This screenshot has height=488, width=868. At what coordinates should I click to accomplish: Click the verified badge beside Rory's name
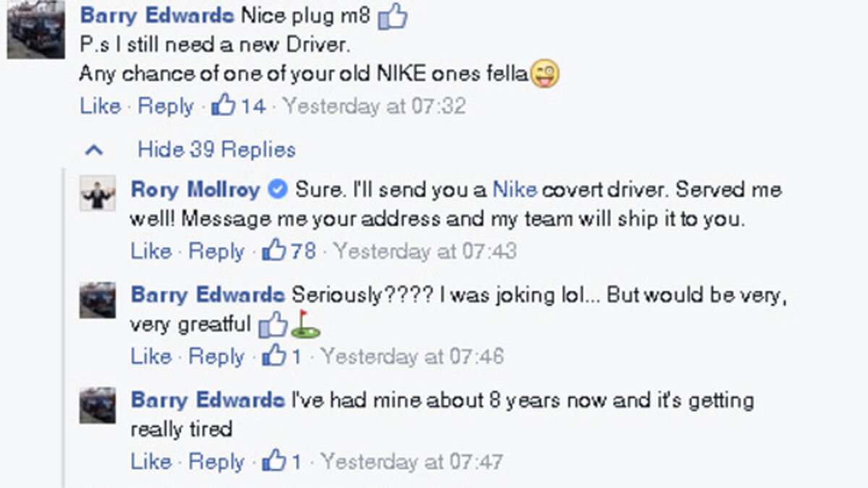(277, 190)
